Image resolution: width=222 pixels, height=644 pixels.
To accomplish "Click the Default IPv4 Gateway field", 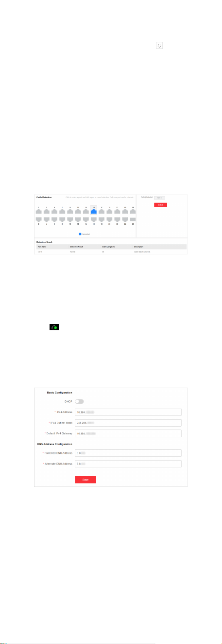I will click(x=128, y=433).
